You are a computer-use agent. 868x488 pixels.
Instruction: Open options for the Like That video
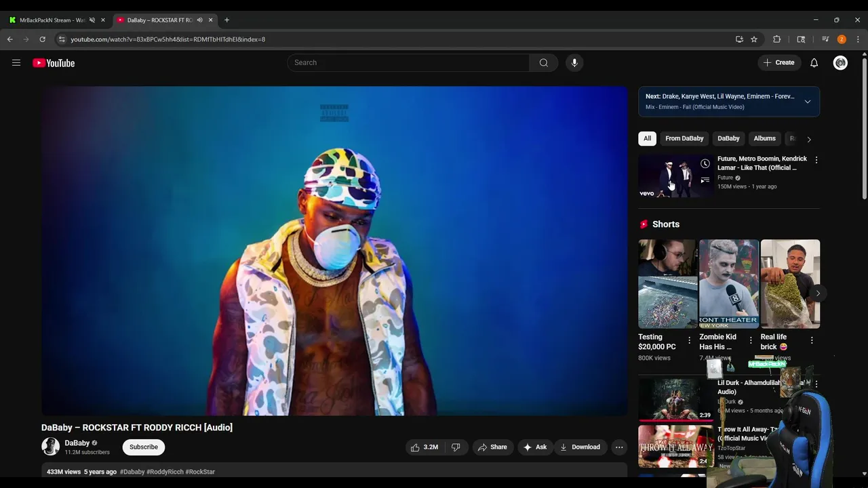(x=816, y=160)
